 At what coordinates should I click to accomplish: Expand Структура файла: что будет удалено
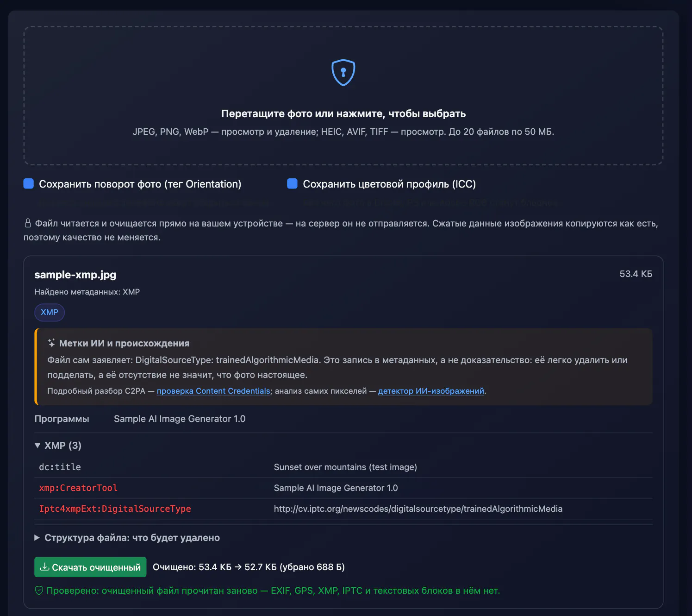click(x=127, y=538)
